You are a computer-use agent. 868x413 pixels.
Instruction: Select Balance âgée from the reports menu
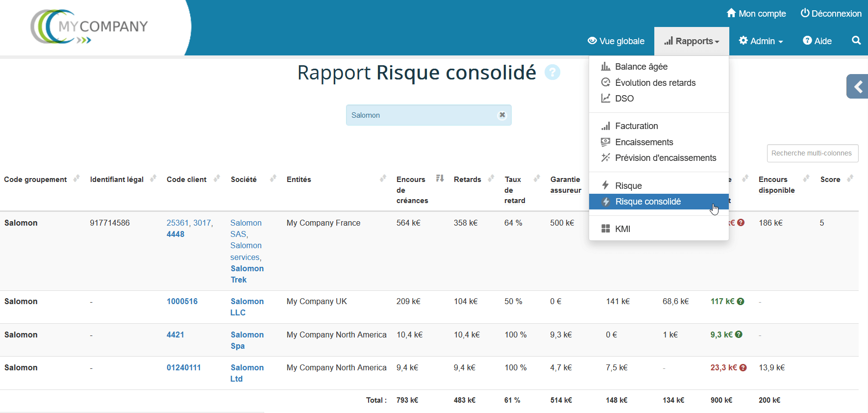click(x=641, y=67)
